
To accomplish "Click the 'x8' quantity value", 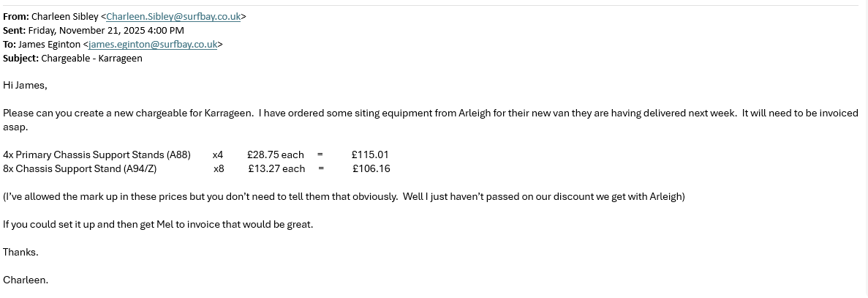I will pyautogui.click(x=219, y=168).
